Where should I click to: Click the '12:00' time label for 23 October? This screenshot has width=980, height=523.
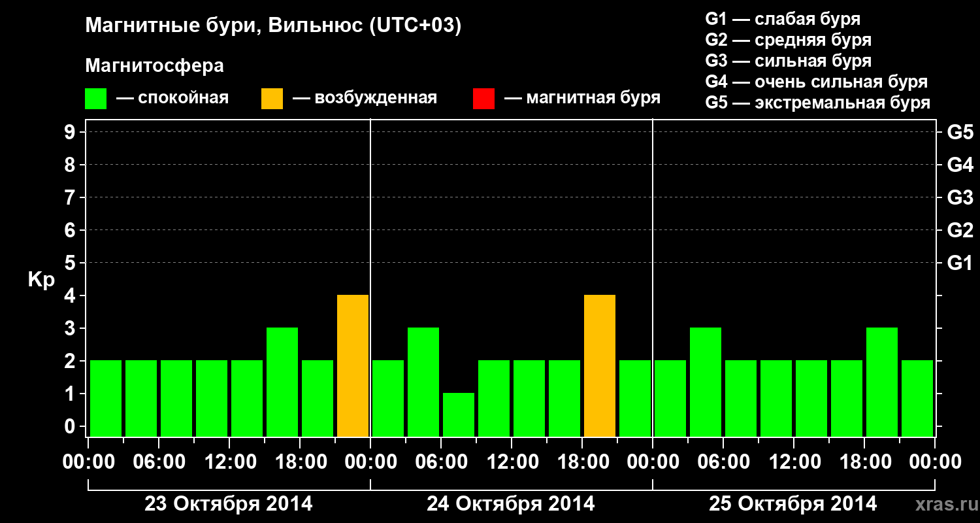229,462
